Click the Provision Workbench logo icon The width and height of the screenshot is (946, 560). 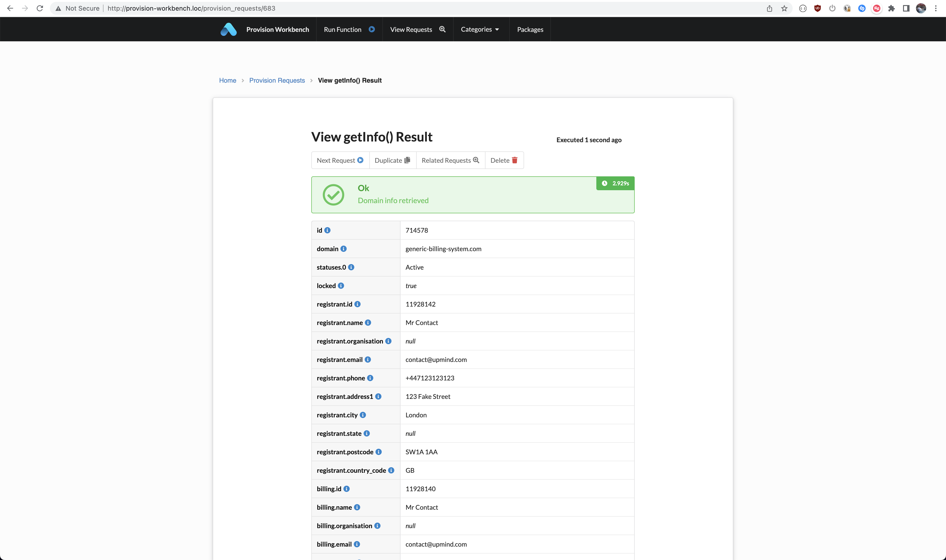(x=228, y=30)
